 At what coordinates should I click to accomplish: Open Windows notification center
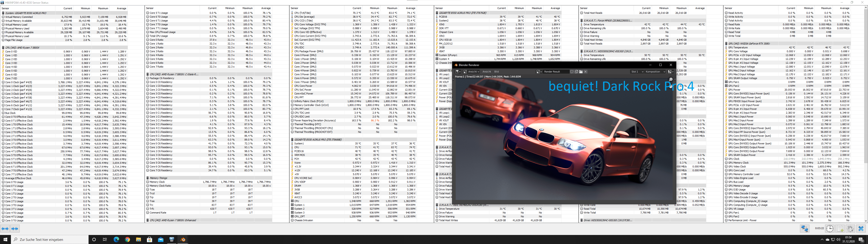861,240
